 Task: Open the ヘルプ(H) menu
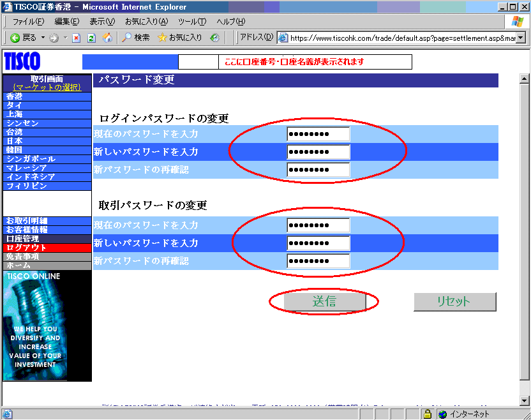point(230,22)
